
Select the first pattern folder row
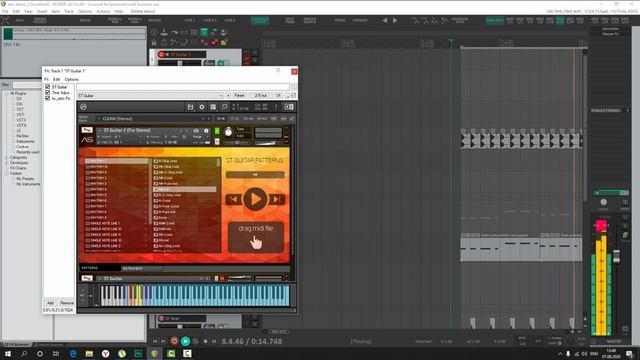(x=116, y=161)
